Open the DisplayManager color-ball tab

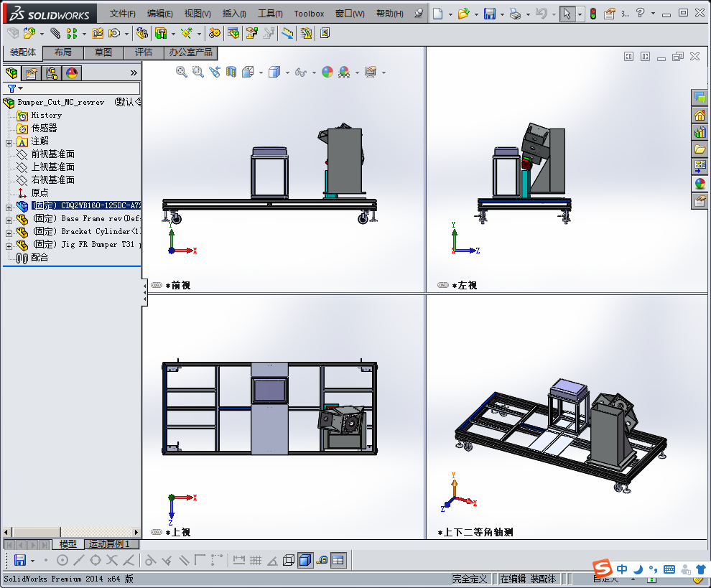click(72, 73)
